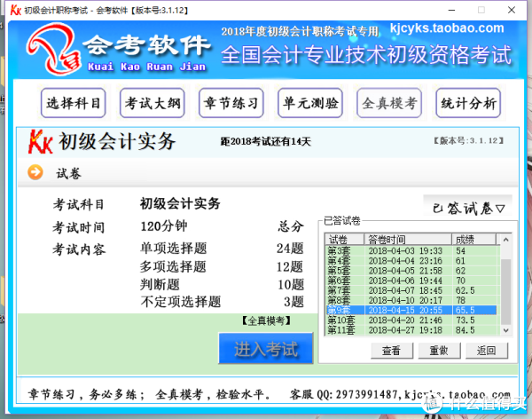Switch to 全真模考 mock exam

[389, 103]
